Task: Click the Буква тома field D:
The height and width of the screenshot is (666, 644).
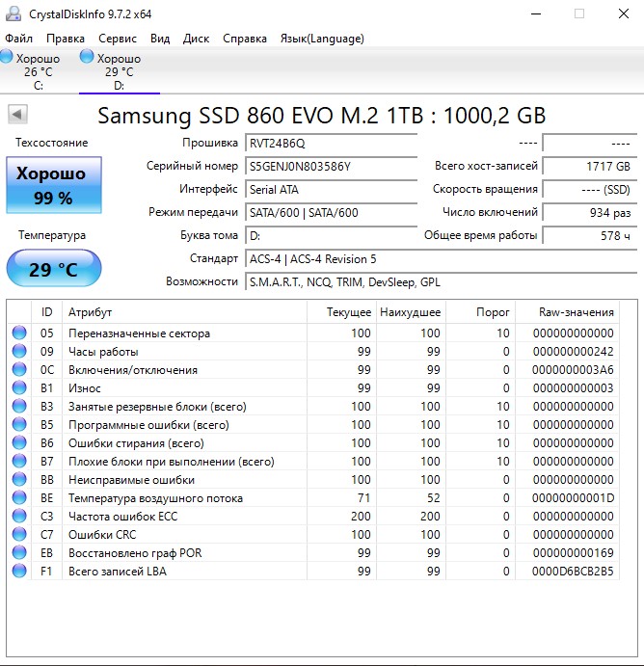Action: [332, 236]
